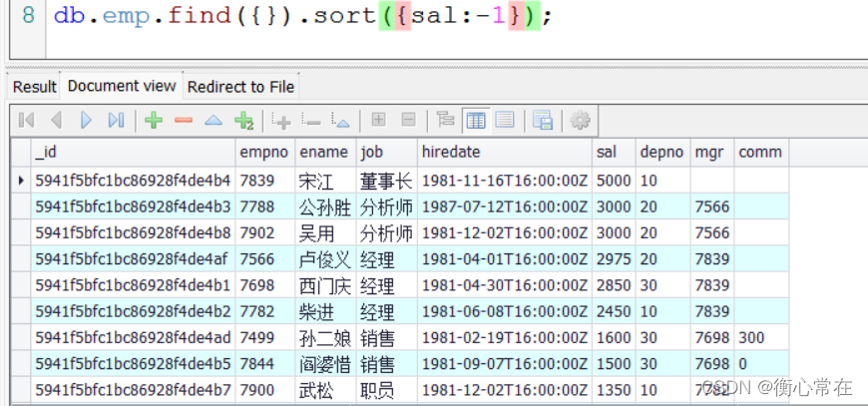868x406 pixels.
Task: Click the mgr column header
Action: (712, 152)
